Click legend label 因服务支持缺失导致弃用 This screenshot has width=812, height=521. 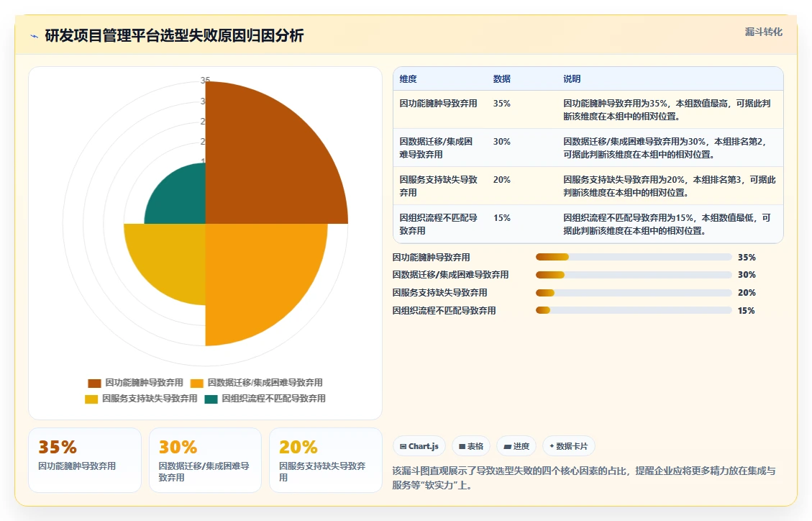point(150,399)
